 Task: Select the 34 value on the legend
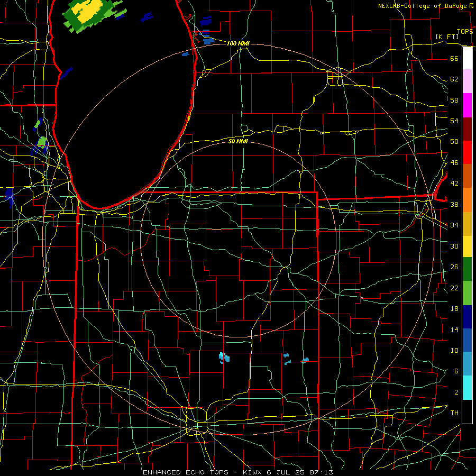click(454, 225)
